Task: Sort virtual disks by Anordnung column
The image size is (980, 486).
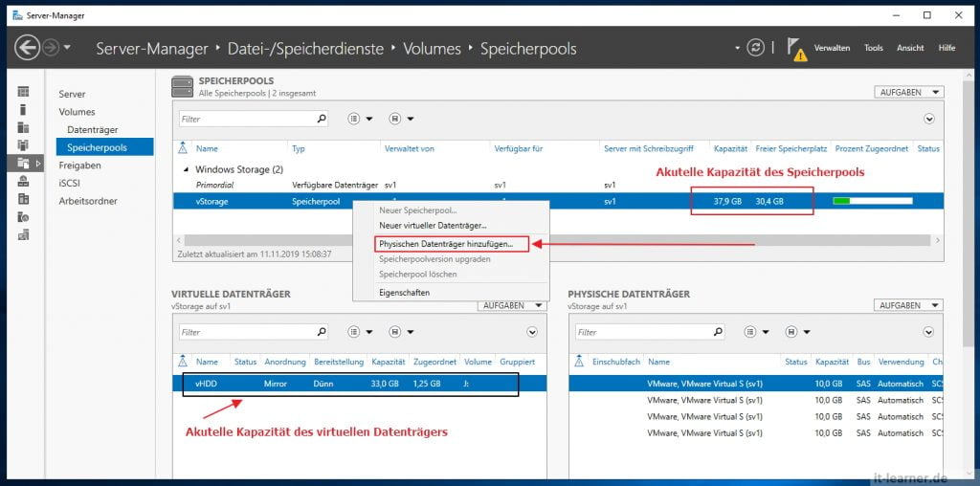Action: tap(285, 362)
